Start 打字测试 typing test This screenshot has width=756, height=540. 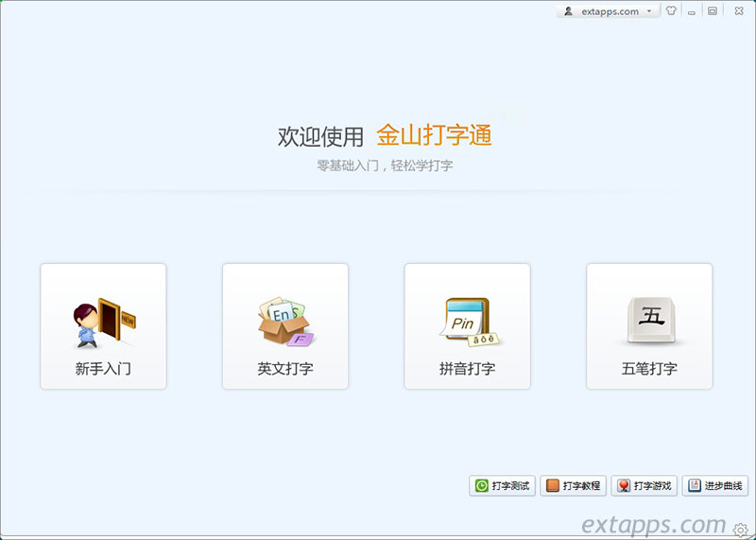(x=502, y=485)
